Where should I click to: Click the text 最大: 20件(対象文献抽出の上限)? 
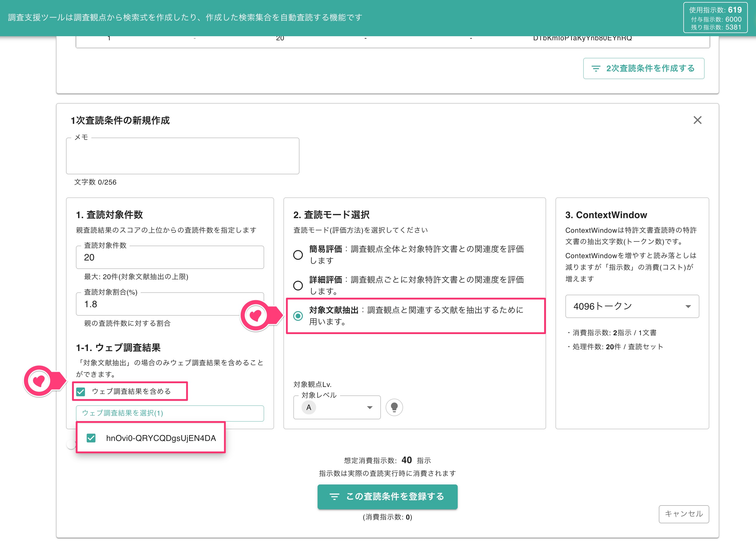point(136,277)
